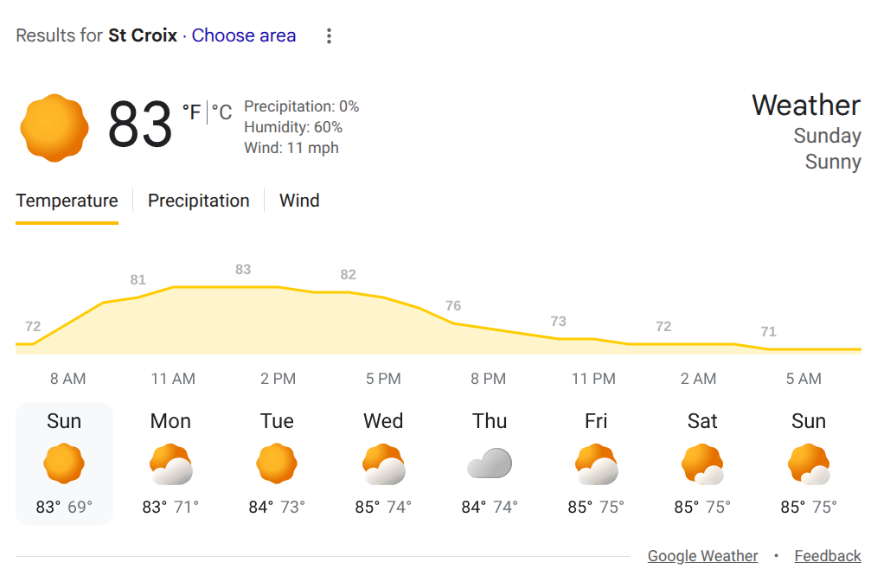Image resolution: width=890 pixels, height=588 pixels.
Task: Select Monday's partly cloudy forecast icon
Action: (170, 465)
